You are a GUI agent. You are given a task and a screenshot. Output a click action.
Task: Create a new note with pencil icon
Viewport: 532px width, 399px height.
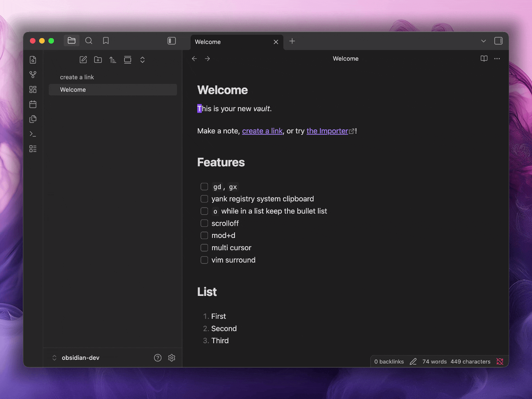click(83, 60)
